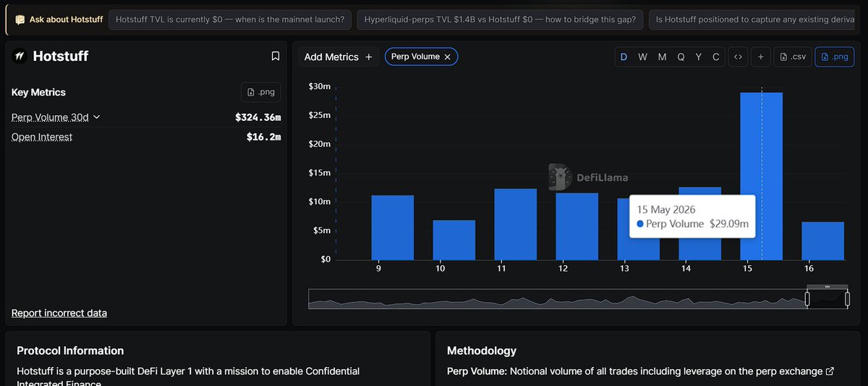868x386 pixels.
Task: Expand the Perp Volume 30d dropdown
Action: pos(56,117)
